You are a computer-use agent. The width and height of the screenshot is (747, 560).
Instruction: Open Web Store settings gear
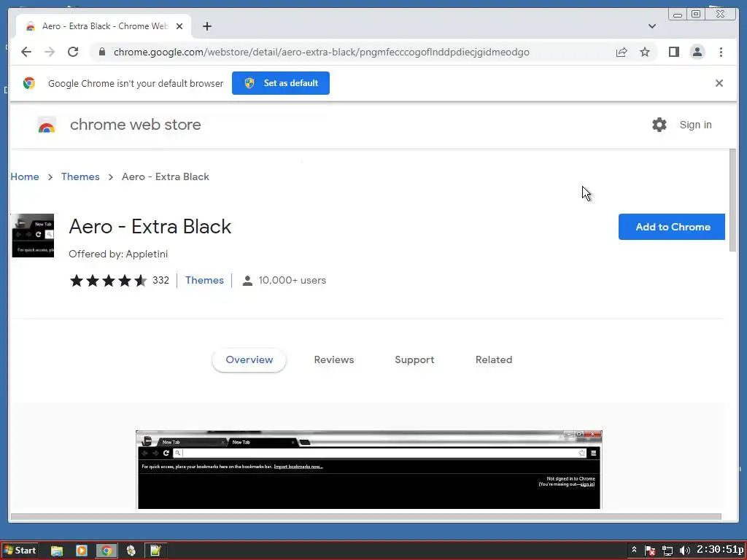click(x=659, y=125)
